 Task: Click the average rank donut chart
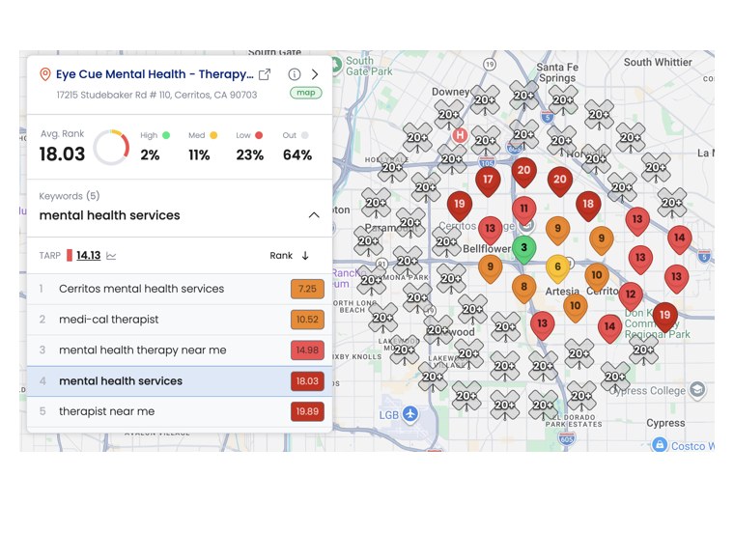pos(111,148)
